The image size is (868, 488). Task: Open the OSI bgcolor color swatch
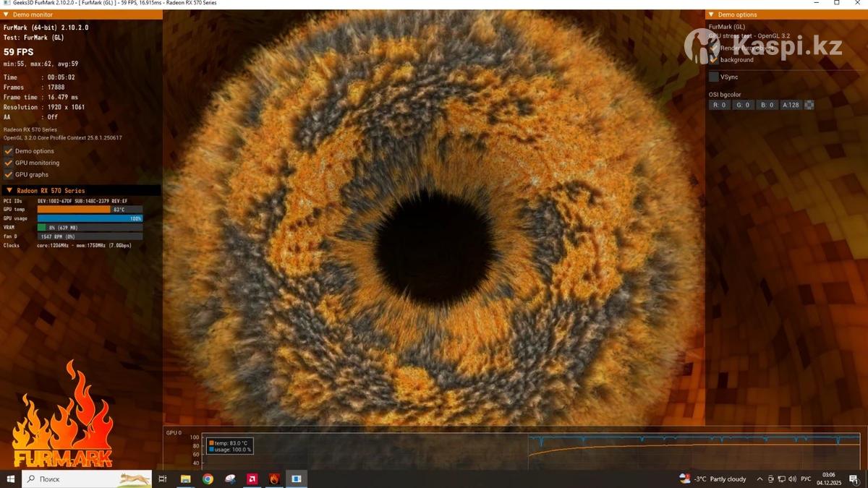(809, 105)
